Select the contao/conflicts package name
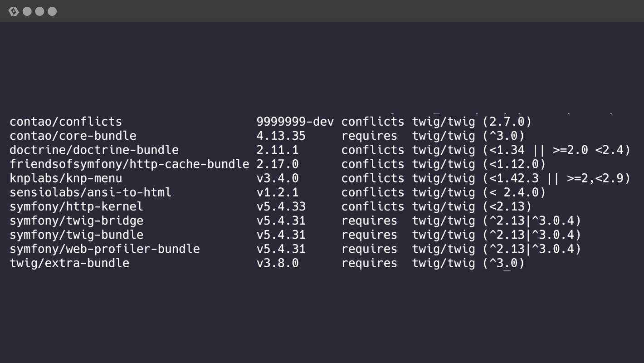Image resolution: width=644 pixels, height=363 pixels. pyautogui.click(x=65, y=121)
